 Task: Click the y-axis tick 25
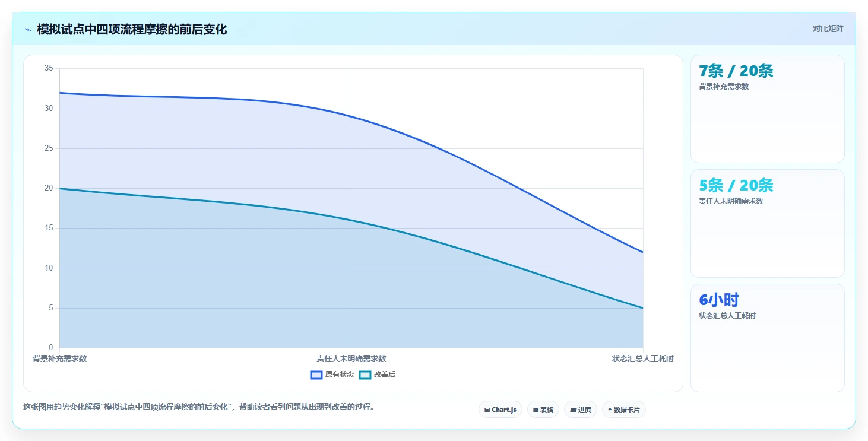tap(49, 148)
